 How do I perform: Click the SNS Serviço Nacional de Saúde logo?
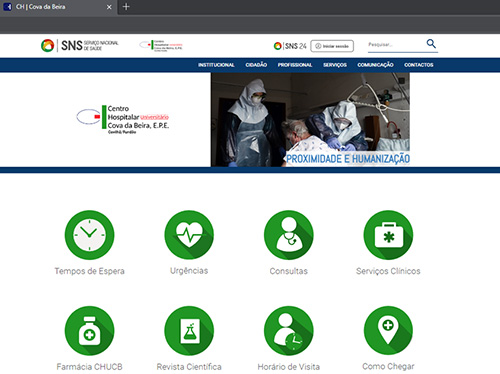pyautogui.click(x=79, y=45)
